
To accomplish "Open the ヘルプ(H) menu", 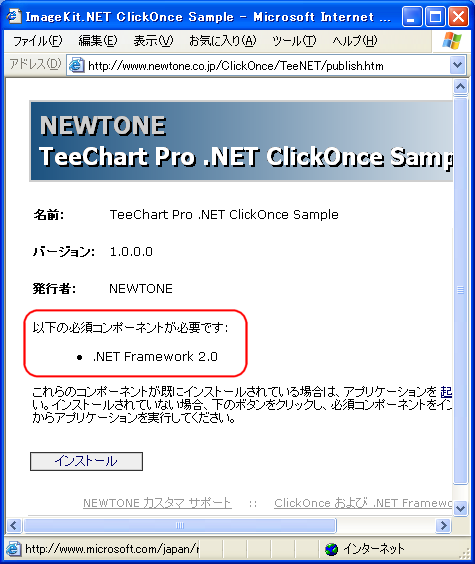I will pyautogui.click(x=355, y=41).
